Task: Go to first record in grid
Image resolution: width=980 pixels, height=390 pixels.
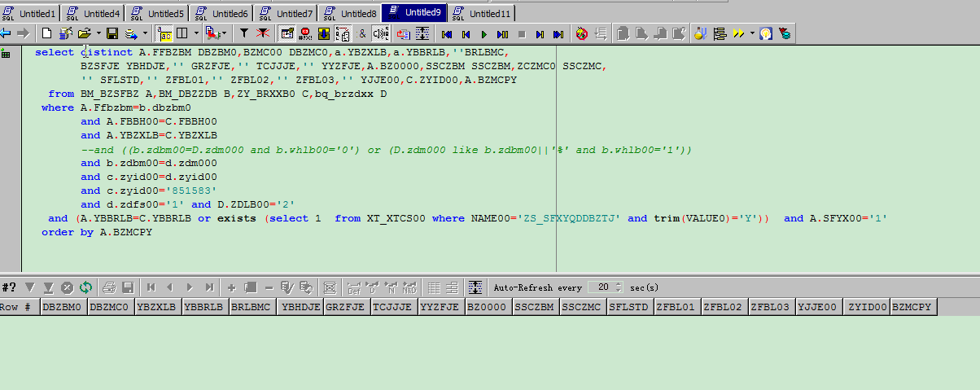Action: [x=151, y=287]
